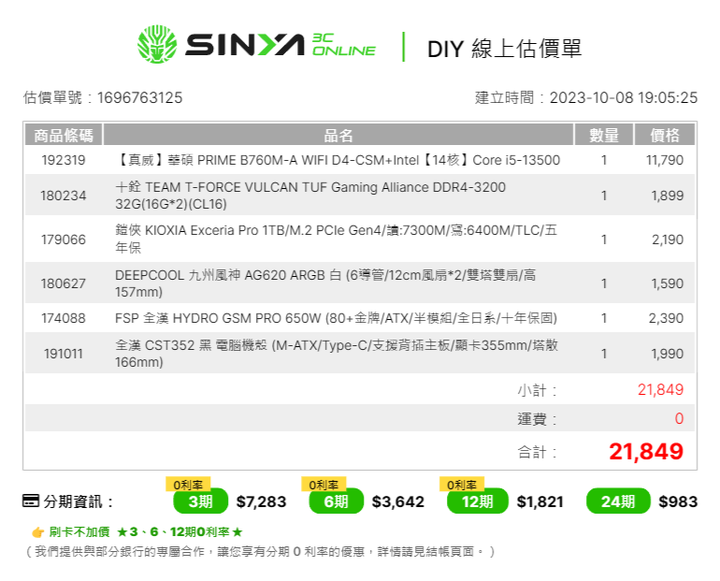The image size is (720, 581).
Task: Click the quote number 1696763125
Action: 140,98
